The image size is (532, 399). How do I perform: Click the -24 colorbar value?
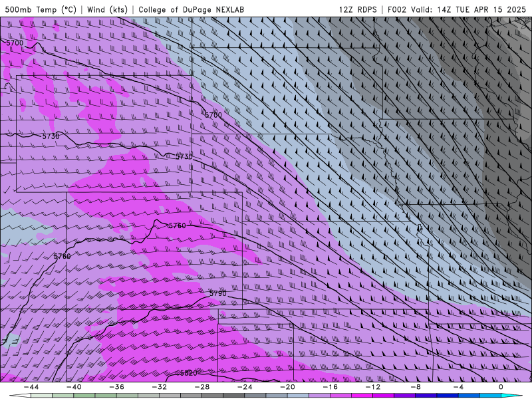coord(245,387)
